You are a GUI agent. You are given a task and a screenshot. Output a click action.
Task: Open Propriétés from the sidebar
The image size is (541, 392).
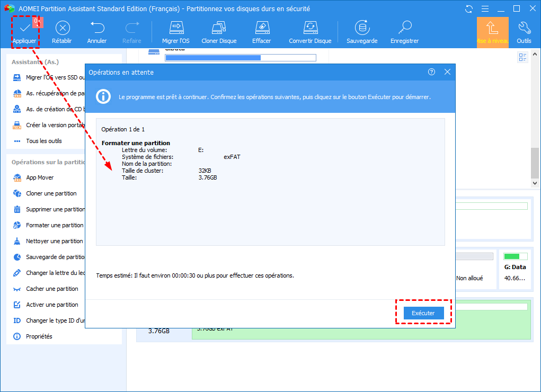pos(39,336)
